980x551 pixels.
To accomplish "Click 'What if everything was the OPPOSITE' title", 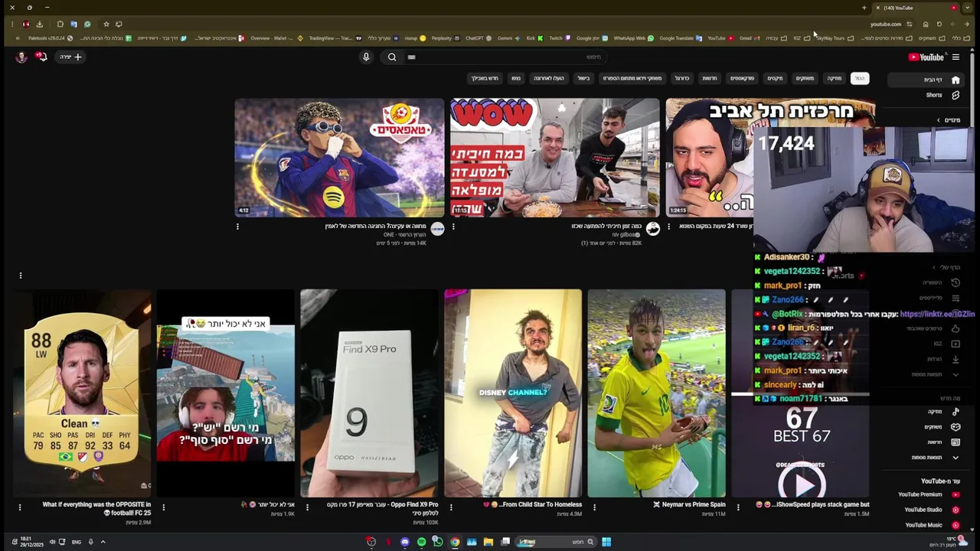I will (x=96, y=509).
